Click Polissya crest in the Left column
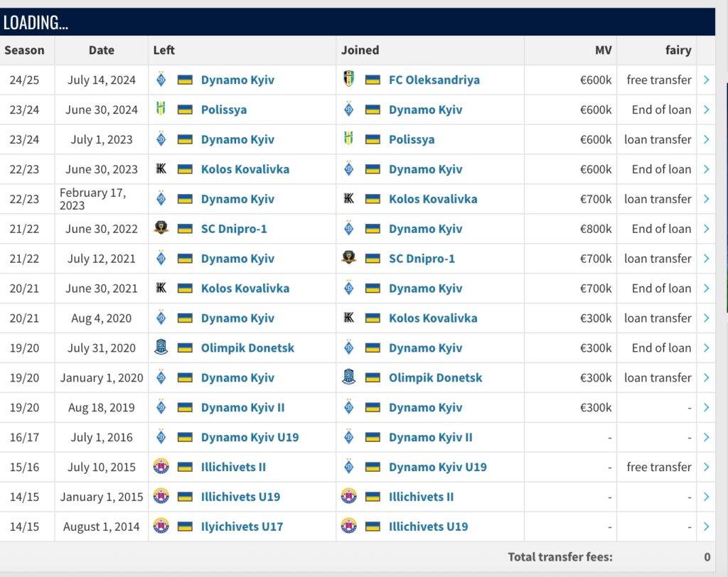Viewport: 728px width, 577px height. click(x=161, y=109)
